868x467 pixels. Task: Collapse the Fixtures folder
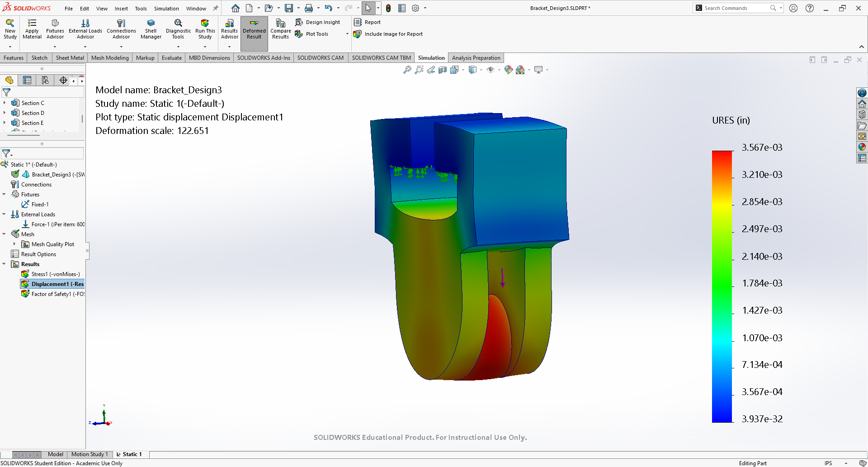pos(5,195)
